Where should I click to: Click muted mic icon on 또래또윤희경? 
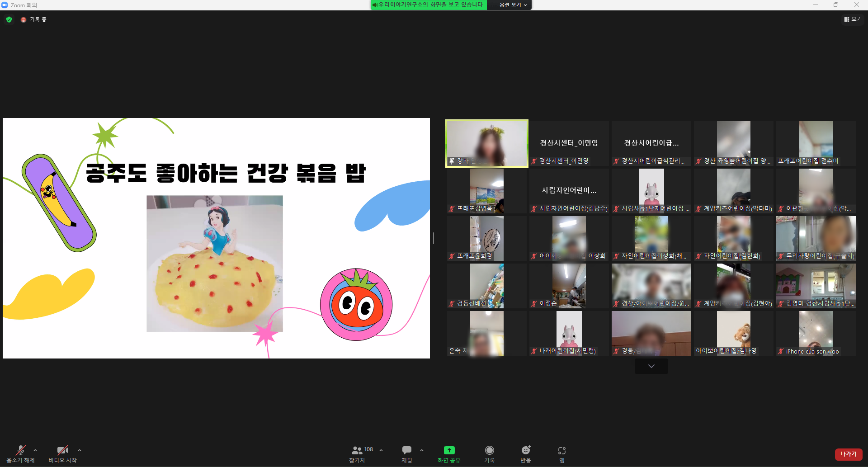coord(452,256)
